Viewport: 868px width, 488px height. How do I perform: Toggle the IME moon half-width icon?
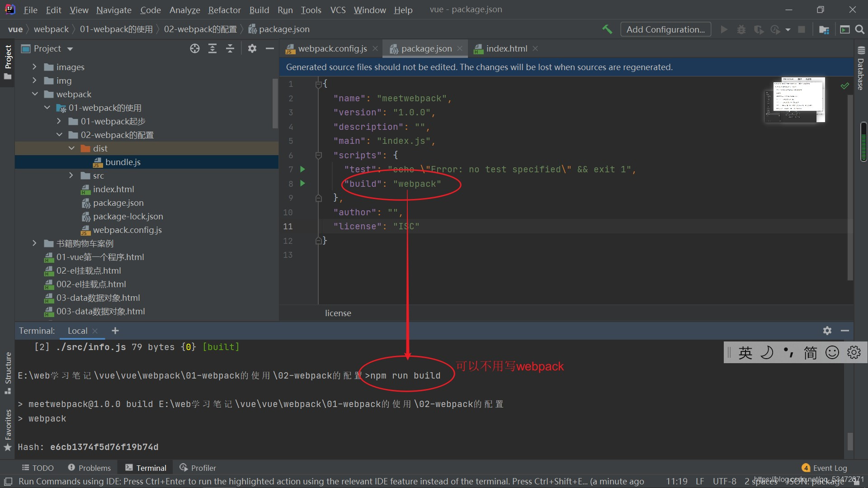(x=767, y=352)
